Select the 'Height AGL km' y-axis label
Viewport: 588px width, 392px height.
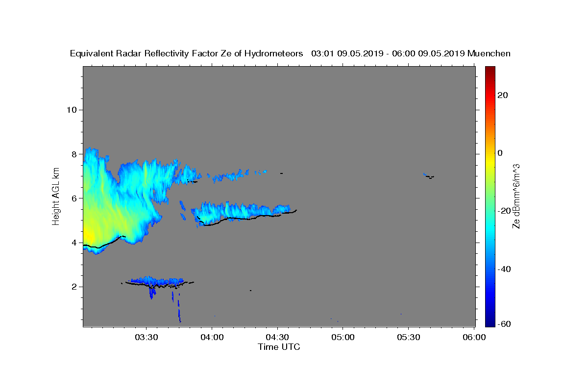point(56,196)
